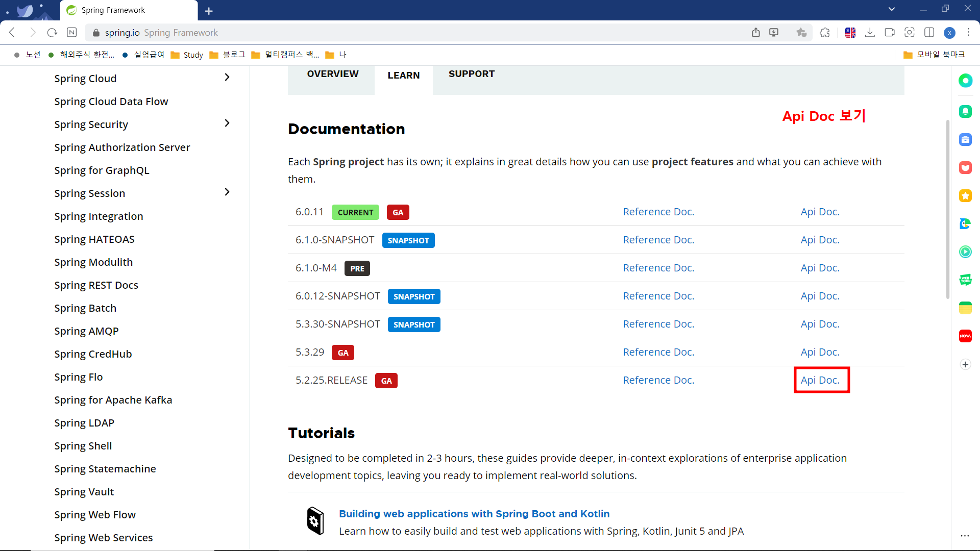Open Reference Doc. for 5.3.29
Screen dimensions: 980x551
pyautogui.click(x=658, y=352)
